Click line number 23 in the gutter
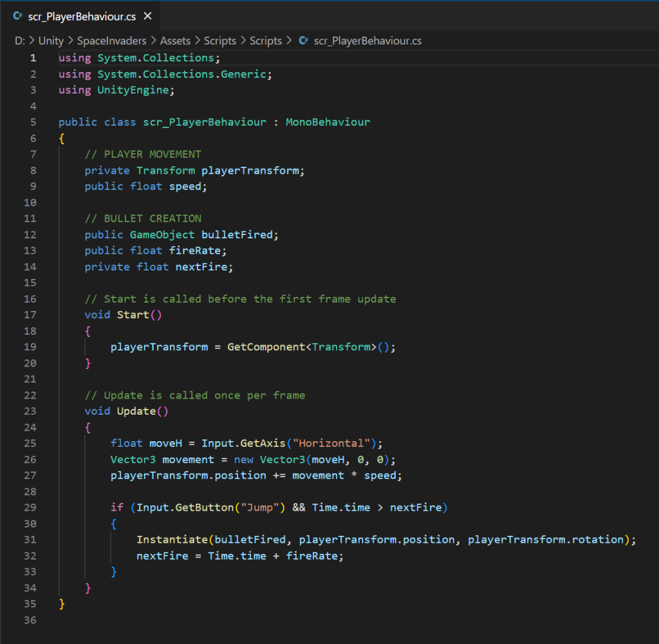Screen dimensions: 659x644 pos(30,411)
